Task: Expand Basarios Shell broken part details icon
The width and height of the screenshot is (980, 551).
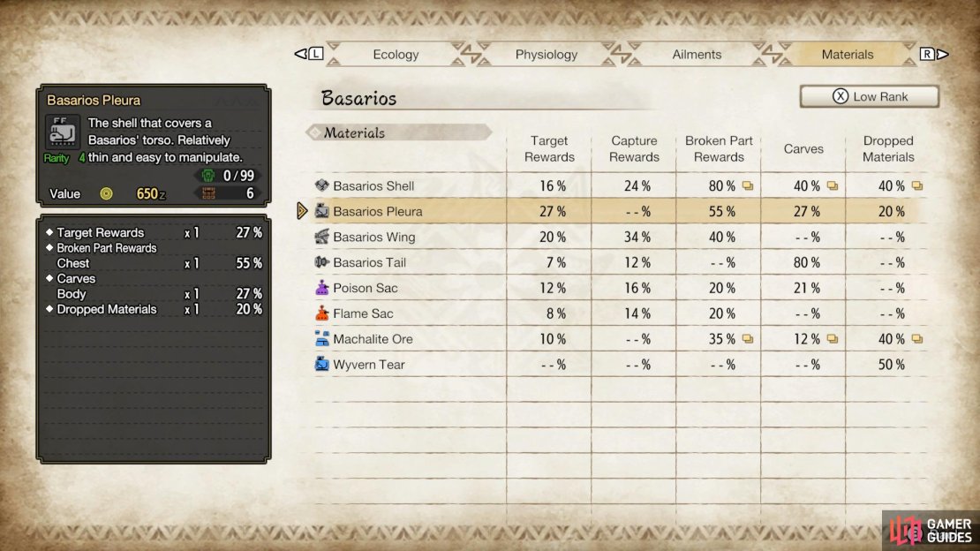Action: pyautogui.click(x=748, y=185)
